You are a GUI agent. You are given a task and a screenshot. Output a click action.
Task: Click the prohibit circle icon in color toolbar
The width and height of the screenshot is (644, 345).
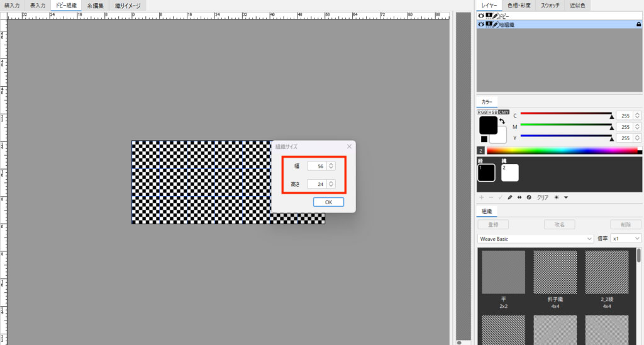[529, 197]
